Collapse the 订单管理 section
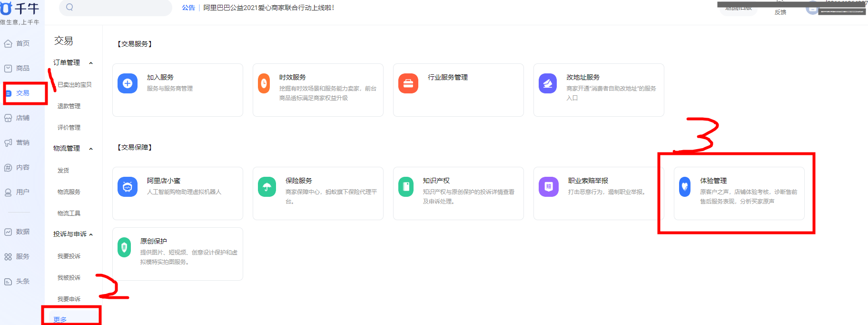Screen dimensions: 868x325 point(91,63)
